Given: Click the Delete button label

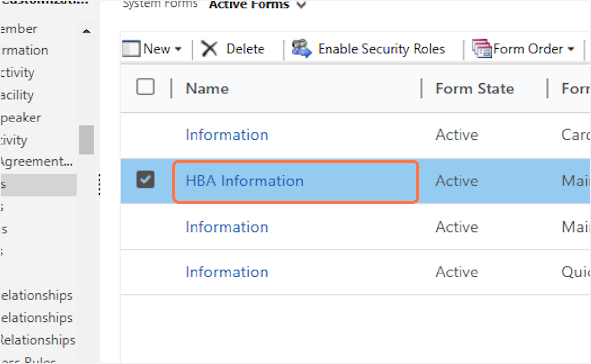Looking at the screenshot, I should (x=245, y=49).
